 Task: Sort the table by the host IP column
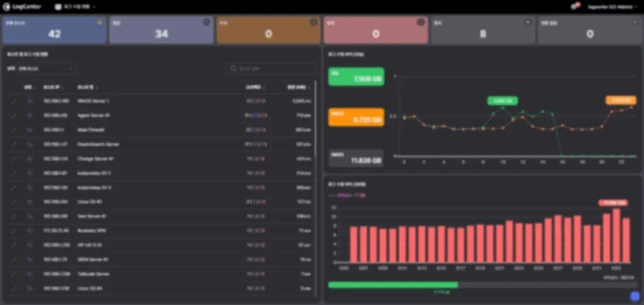53,87
